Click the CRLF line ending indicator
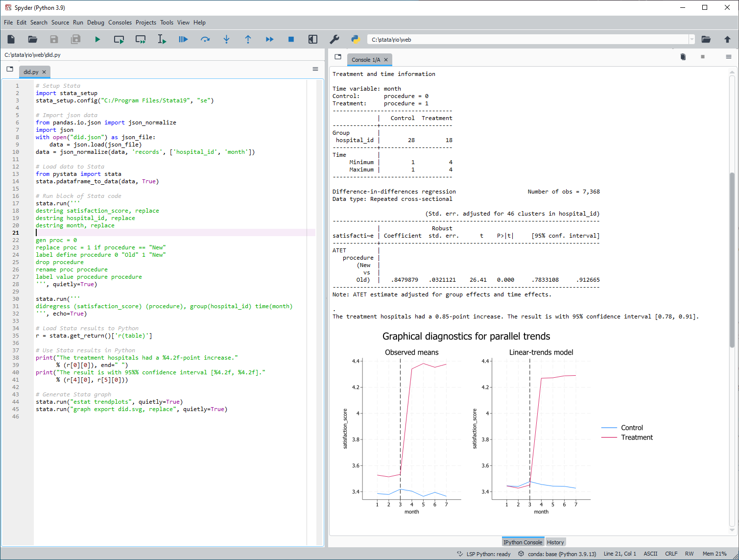Image resolution: width=739 pixels, height=560 pixels. [x=671, y=554]
